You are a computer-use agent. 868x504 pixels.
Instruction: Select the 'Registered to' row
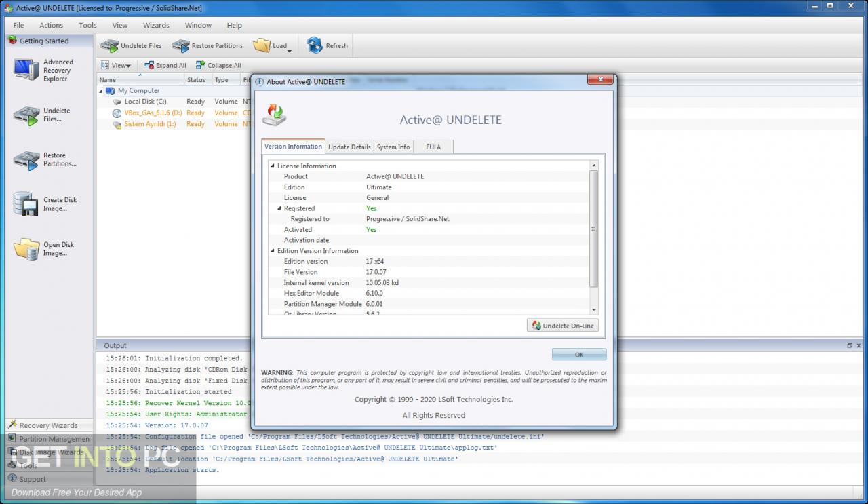[429, 219]
